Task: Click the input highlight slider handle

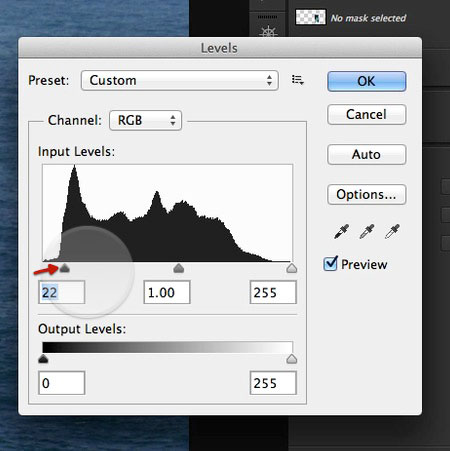Action: (292, 268)
